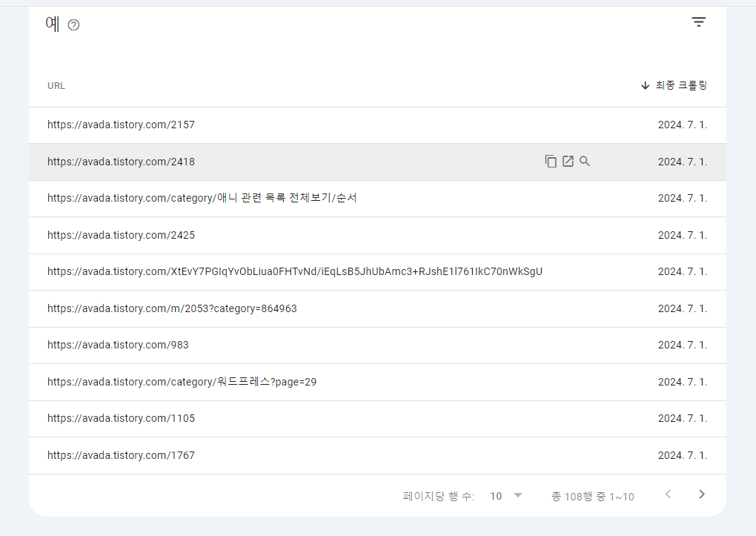Select row https://avada.tistory.com/983

click(377, 345)
